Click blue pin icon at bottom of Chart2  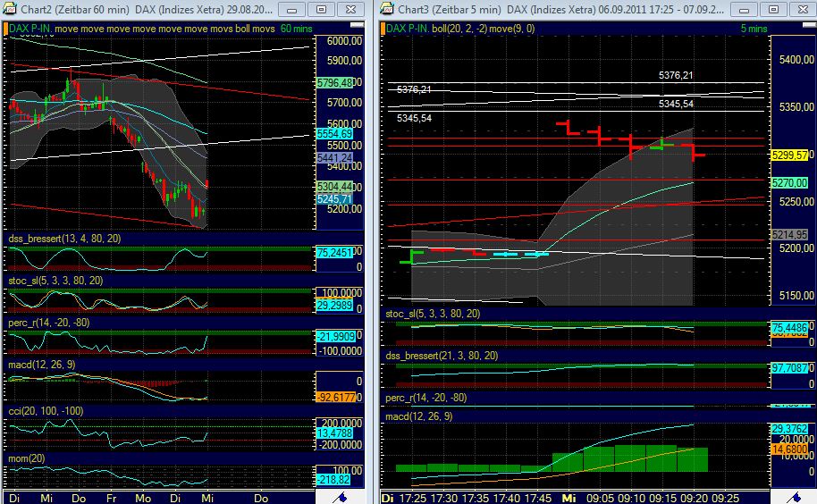tap(340, 497)
